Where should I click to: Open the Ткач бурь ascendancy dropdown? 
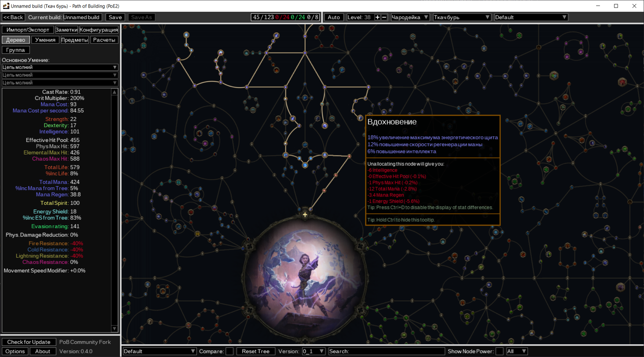(x=461, y=17)
